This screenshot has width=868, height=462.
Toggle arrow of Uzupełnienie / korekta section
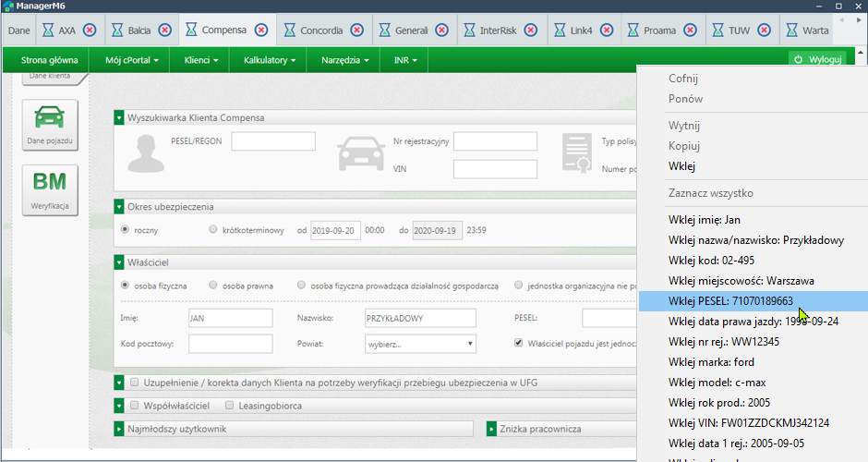(x=118, y=383)
